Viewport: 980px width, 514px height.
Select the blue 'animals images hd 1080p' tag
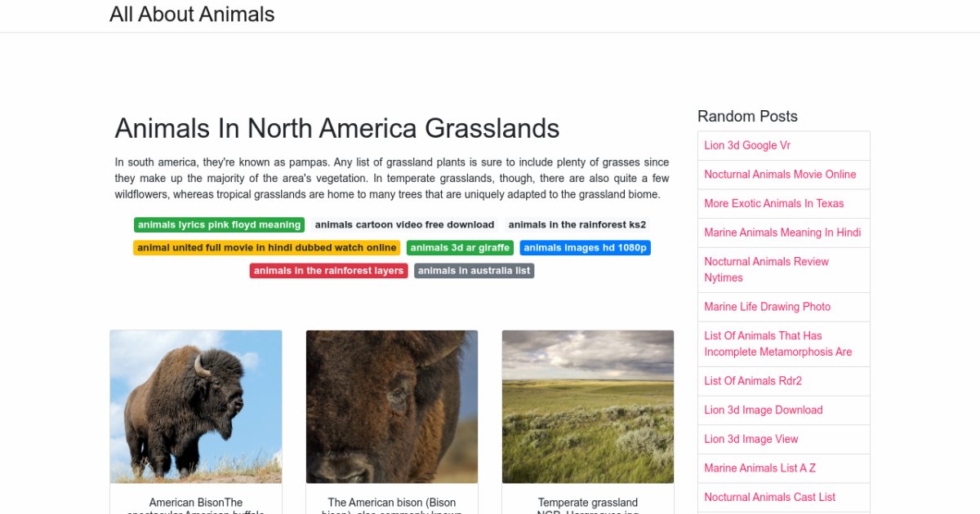[585, 247]
